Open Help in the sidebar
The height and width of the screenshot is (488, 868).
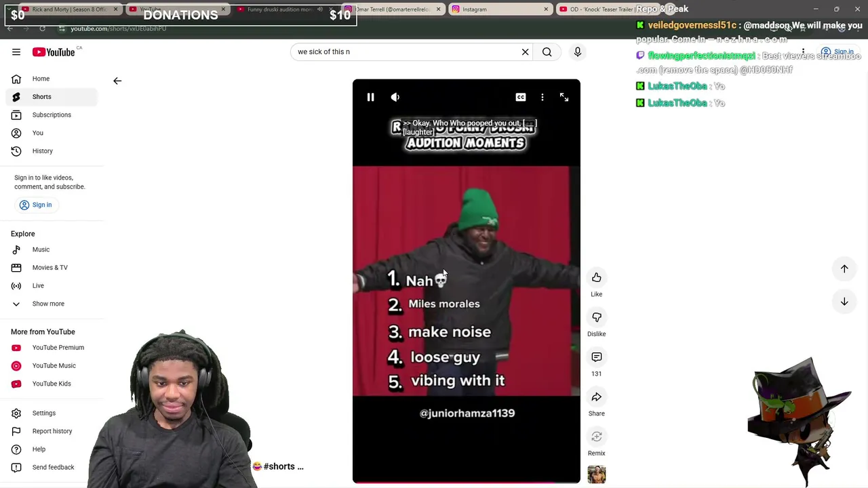(x=52, y=449)
